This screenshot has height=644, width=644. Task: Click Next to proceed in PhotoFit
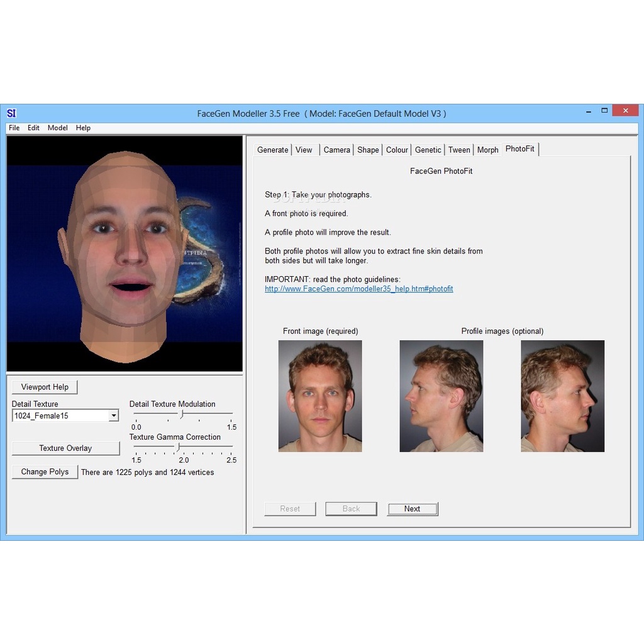pyautogui.click(x=413, y=509)
